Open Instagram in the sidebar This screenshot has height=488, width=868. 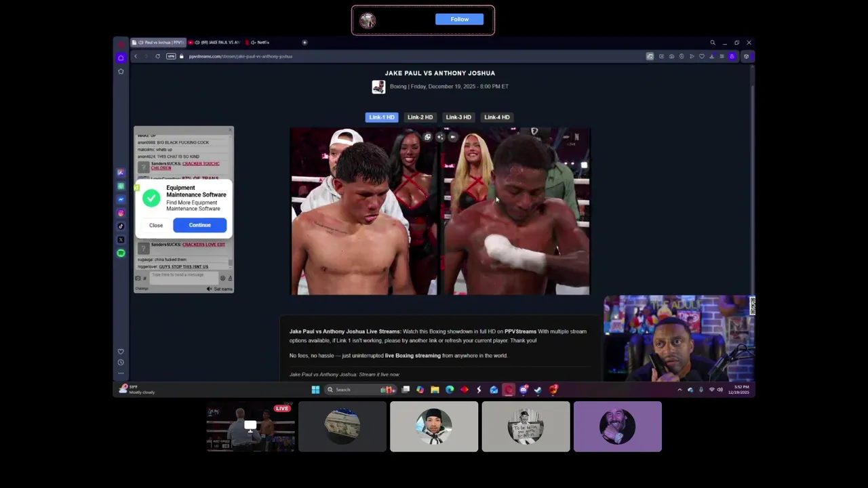pyautogui.click(x=121, y=213)
